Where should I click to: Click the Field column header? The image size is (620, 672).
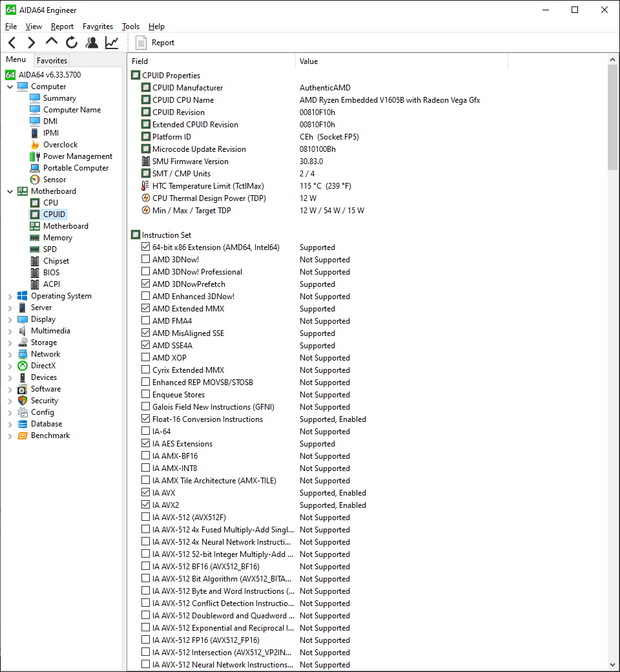(x=212, y=61)
